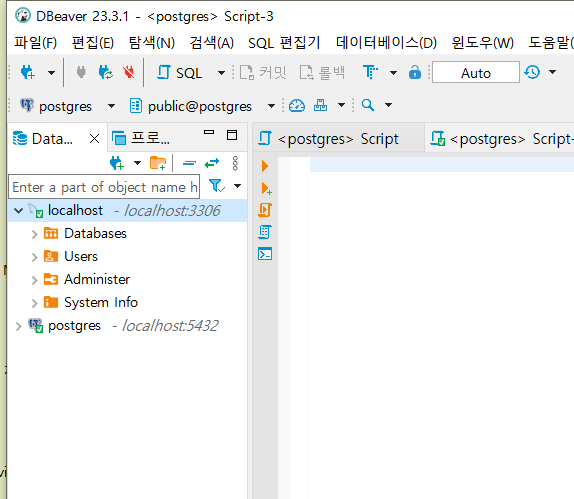The height and width of the screenshot is (499, 574).
Task: Click the Reconnect plug icon
Action: [x=106, y=72]
